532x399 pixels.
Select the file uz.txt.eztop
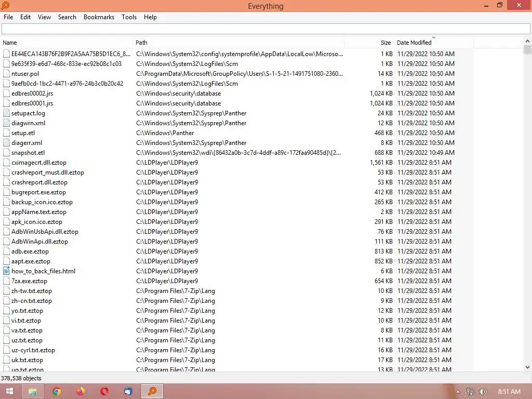(27, 340)
